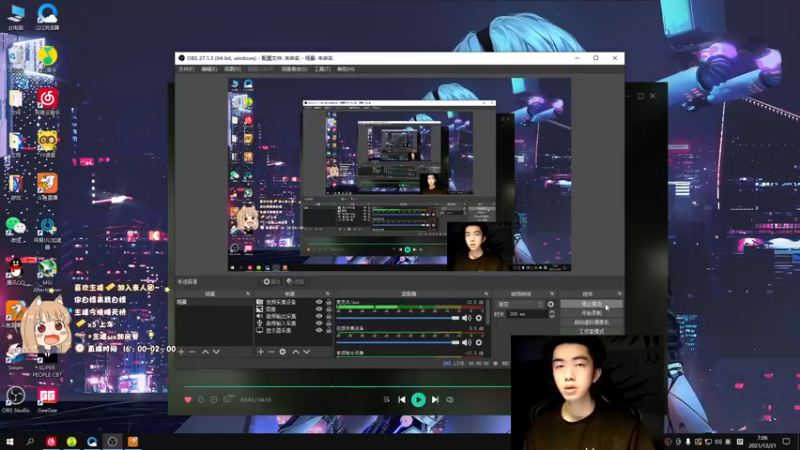Viewport: 800px width, 450px height.
Task: Like the song with the heart icon
Action: click(188, 399)
